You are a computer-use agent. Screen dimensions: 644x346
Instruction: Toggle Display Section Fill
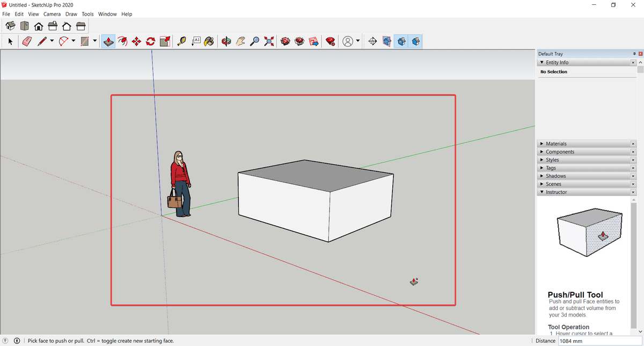pos(415,41)
